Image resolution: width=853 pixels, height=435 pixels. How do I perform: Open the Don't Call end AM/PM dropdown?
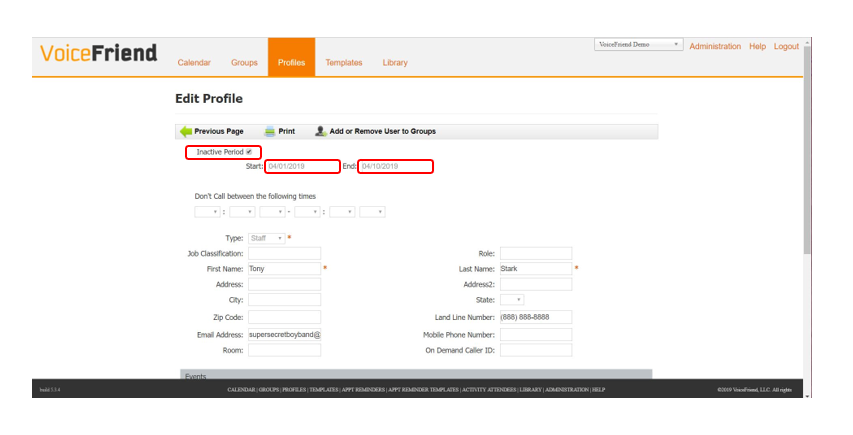click(x=372, y=212)
